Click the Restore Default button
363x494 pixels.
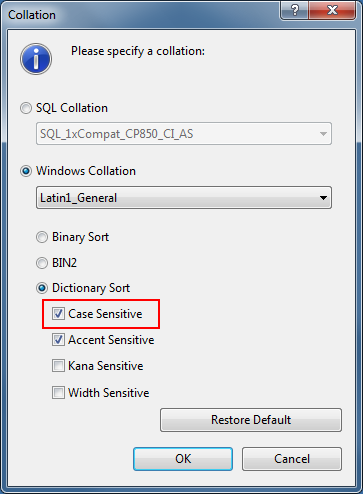(x=251, y=420)
